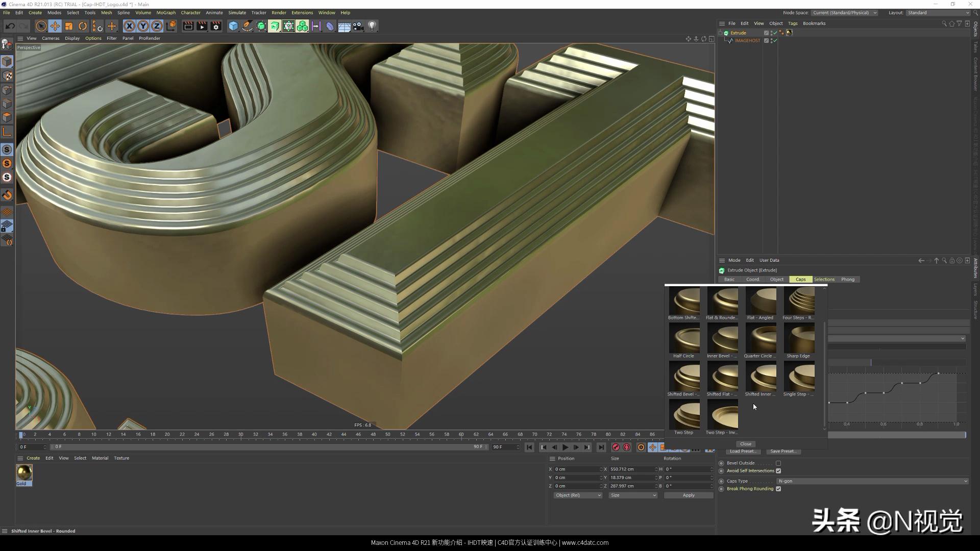
Task: Click the Light object bulb icon
Action: pos(372,26)
